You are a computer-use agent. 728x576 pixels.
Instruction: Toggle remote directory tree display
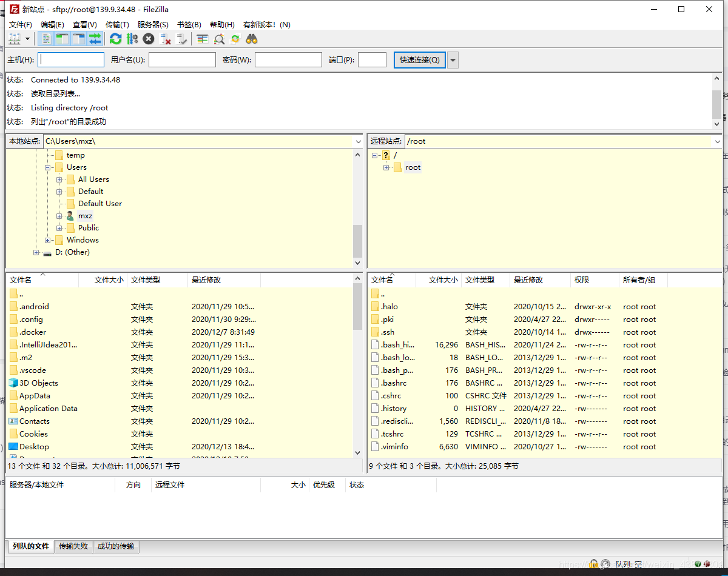[79, 39]
